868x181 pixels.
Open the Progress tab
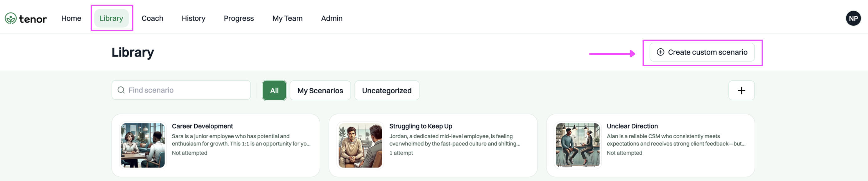(238, 18)
